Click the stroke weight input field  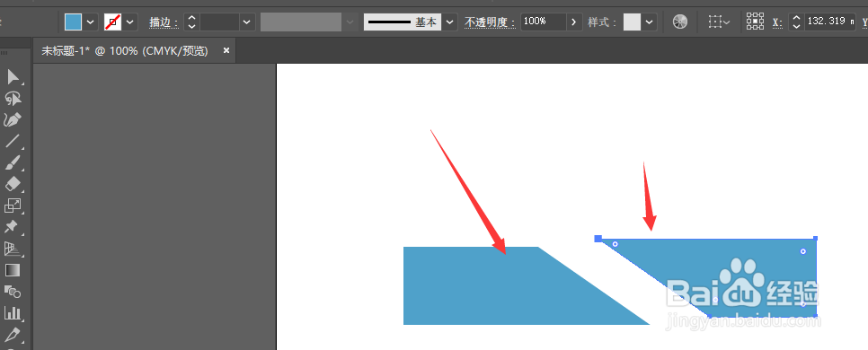(x=220, y=22)
